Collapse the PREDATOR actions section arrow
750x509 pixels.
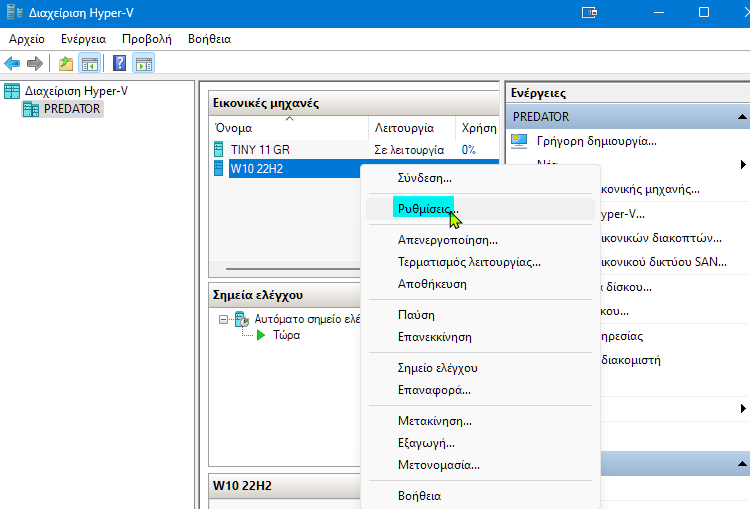(x=742, y=117)
